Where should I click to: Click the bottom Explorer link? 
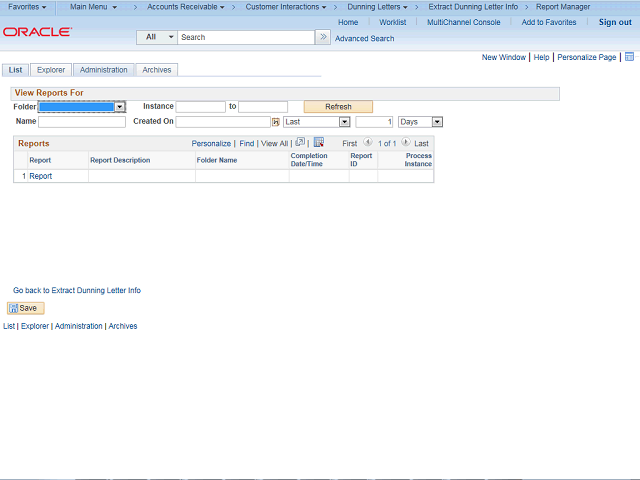pyautogui.click(x=35, y=326)
